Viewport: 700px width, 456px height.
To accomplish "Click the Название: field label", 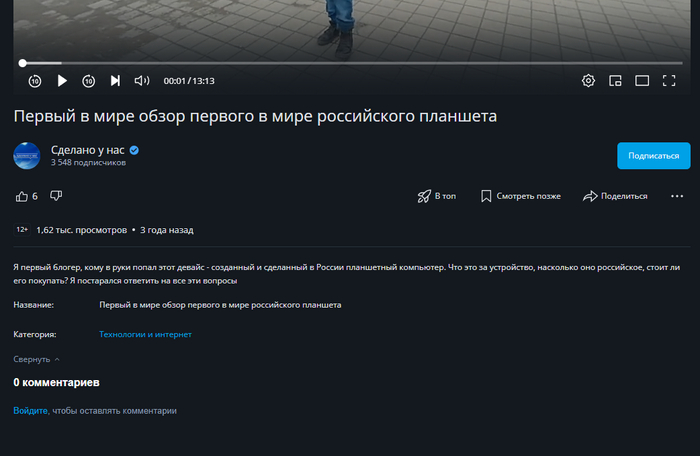I will tap(33, 305).
